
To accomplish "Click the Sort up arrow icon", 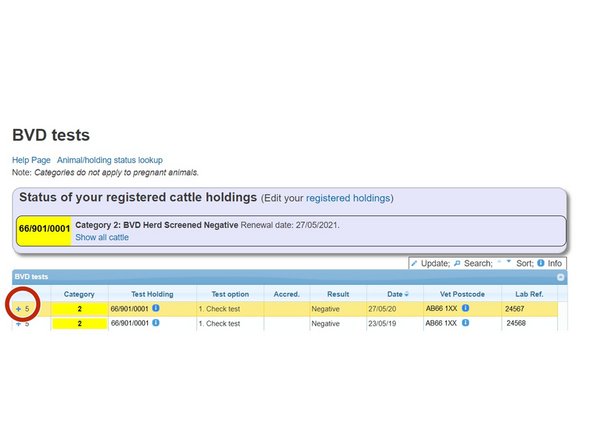I will (499, 261).
